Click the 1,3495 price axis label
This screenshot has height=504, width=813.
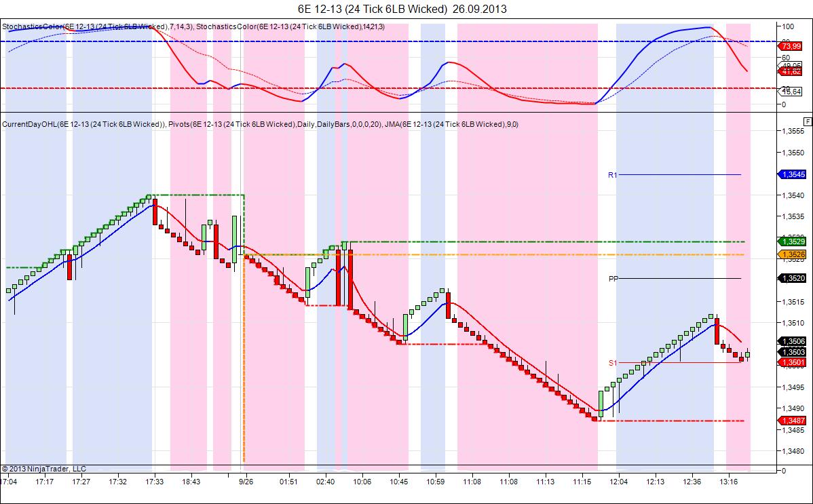point(793,387)
